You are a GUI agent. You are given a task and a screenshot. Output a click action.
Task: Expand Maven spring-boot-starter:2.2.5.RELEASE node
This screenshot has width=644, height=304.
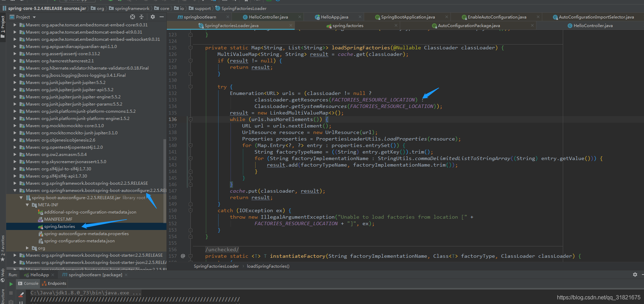tap(15, 255)
